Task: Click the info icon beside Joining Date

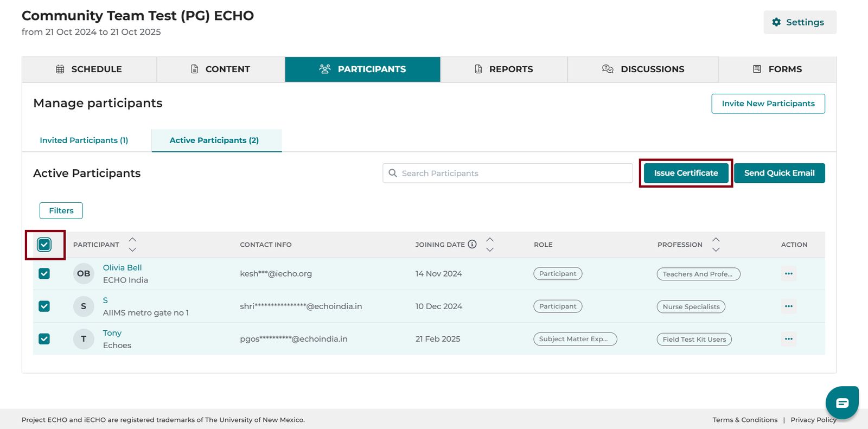Action: pos(472,244)
